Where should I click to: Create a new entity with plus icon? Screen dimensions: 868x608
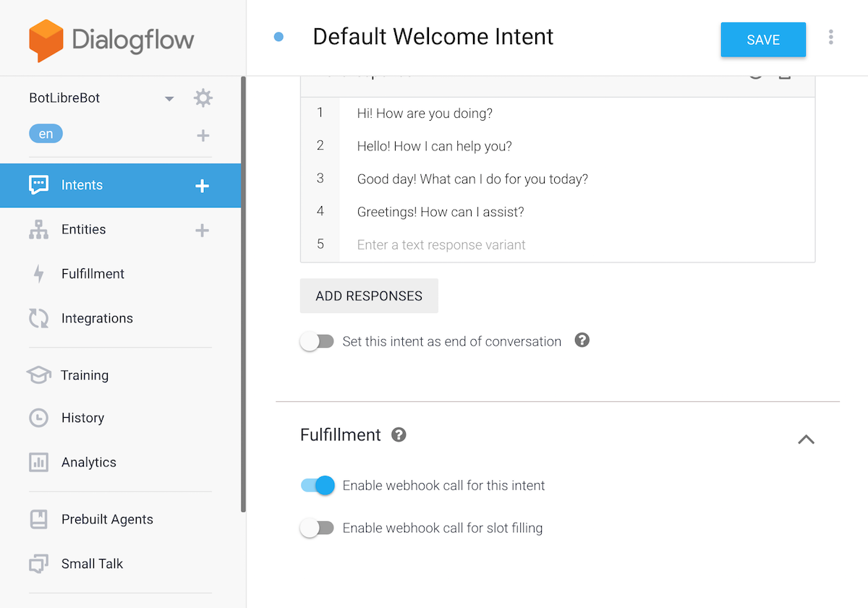pyautogui.click(x=203, y=230)
